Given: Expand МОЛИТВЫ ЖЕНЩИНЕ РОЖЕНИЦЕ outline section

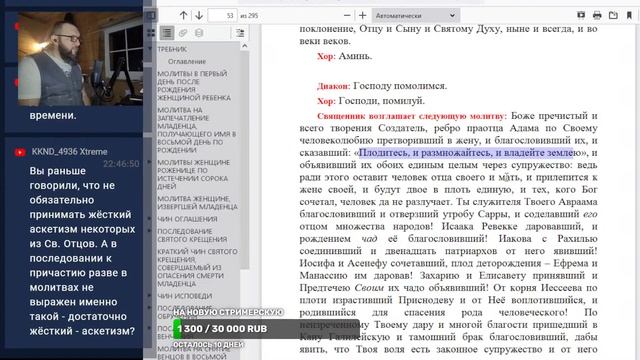Looking at the screenshot, I should click(x=150, y=162).
